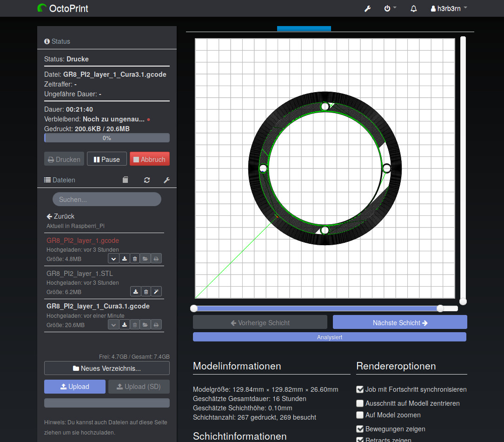
Task: Check the Auf Model zoomen option
Action: [360, 415]
